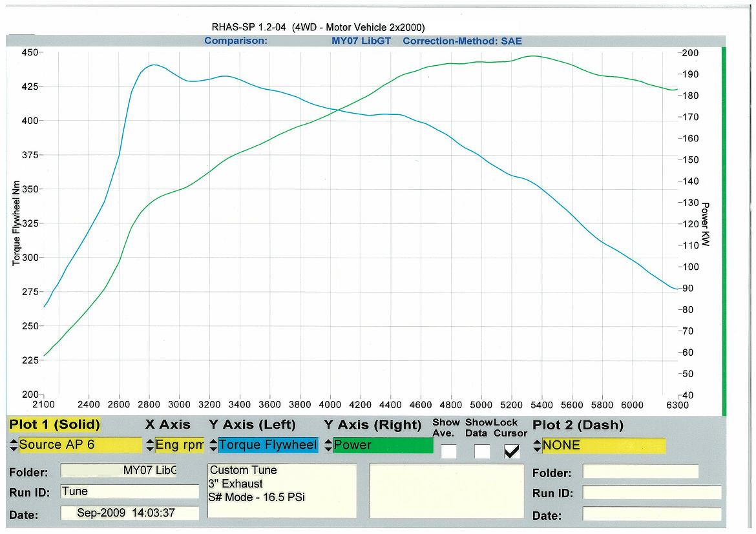Click the notes box containing Custom Tune
756x534 pixels.
(x=282, y=491)
